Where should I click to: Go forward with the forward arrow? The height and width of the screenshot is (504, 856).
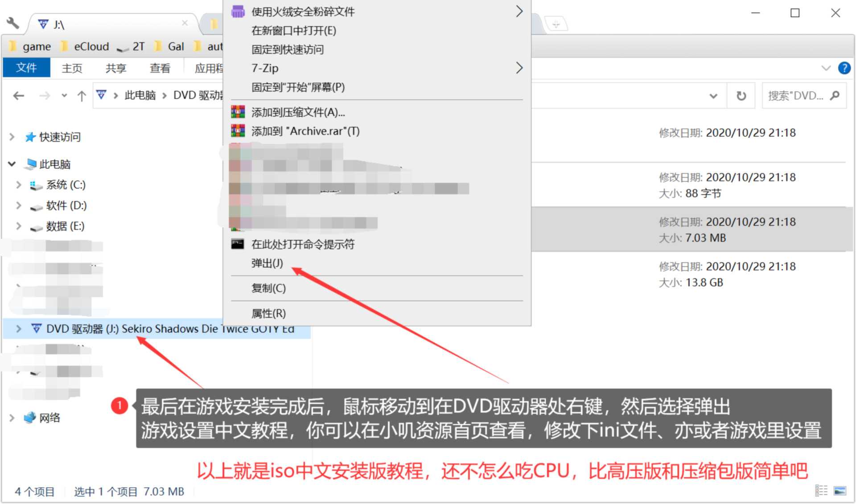(x=44, y=95)
